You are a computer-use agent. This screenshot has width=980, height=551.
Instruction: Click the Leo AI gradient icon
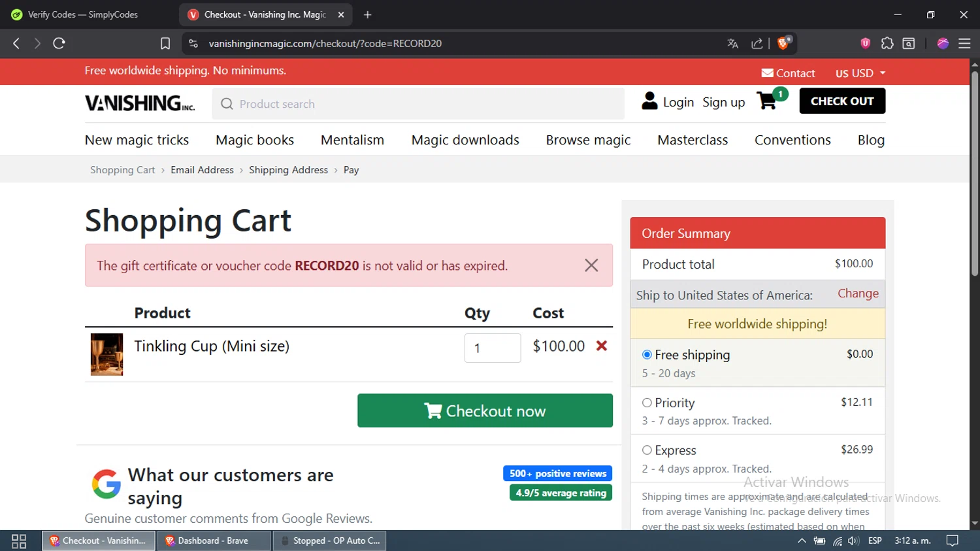pyautogui.click(x=943, y=43)
